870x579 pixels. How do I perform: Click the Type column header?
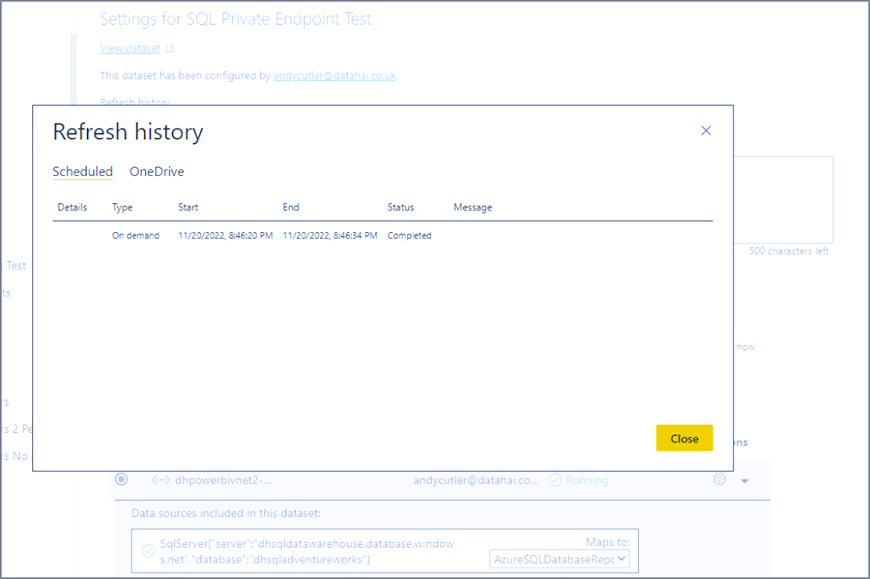pos(122,207)
